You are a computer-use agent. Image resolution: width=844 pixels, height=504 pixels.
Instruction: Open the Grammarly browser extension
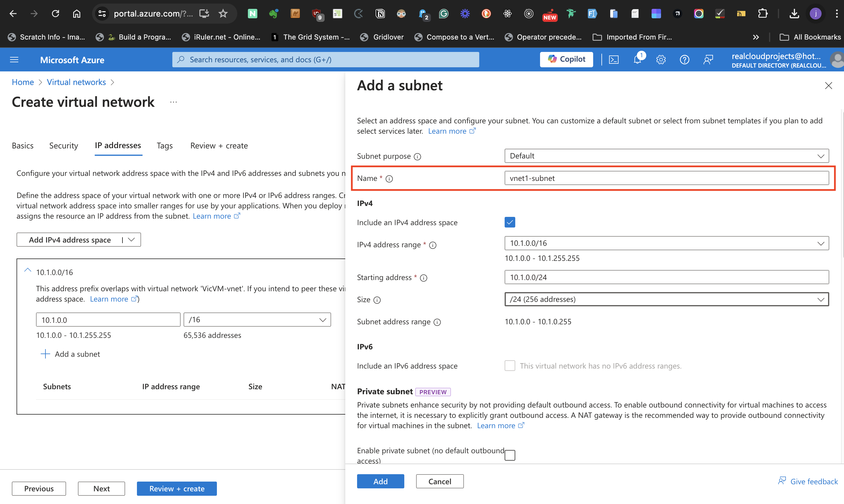[444, 14]
